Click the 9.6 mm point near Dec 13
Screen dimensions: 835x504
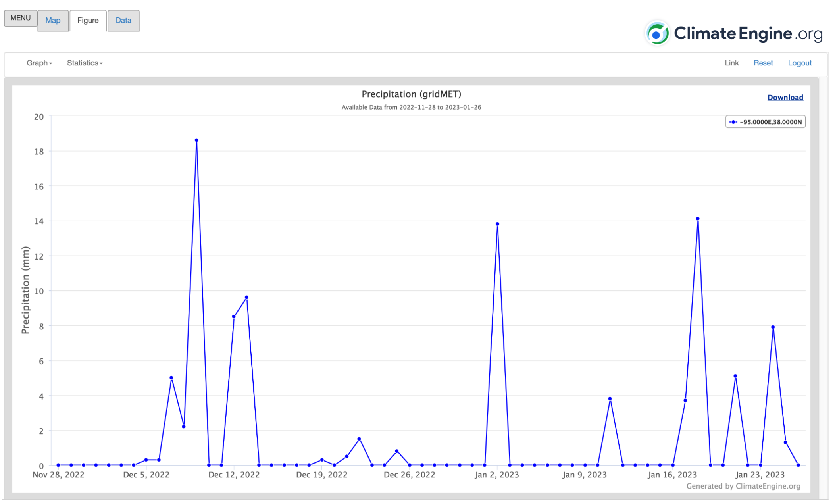coord(246,298)
